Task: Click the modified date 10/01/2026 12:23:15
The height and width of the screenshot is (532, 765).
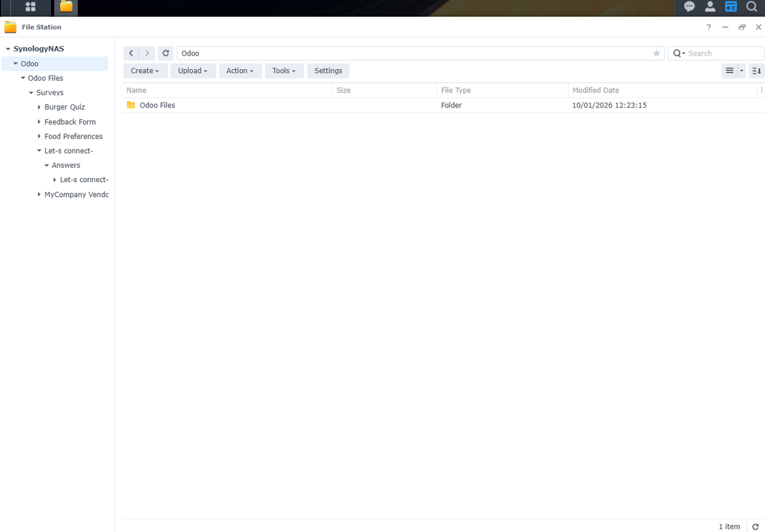Action: [x=609, y=106]
